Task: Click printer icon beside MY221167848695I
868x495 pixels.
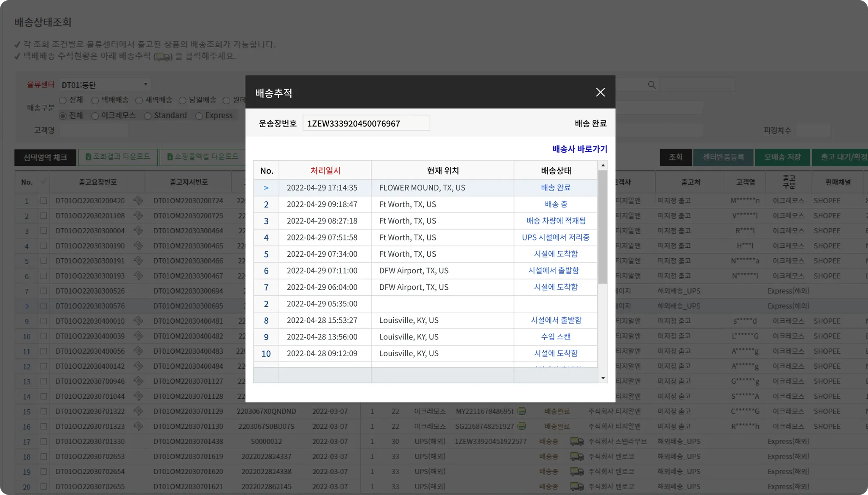Action: point(522,411)
